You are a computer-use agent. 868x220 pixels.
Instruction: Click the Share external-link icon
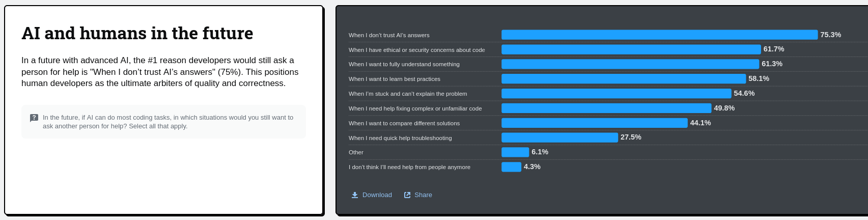407,195
